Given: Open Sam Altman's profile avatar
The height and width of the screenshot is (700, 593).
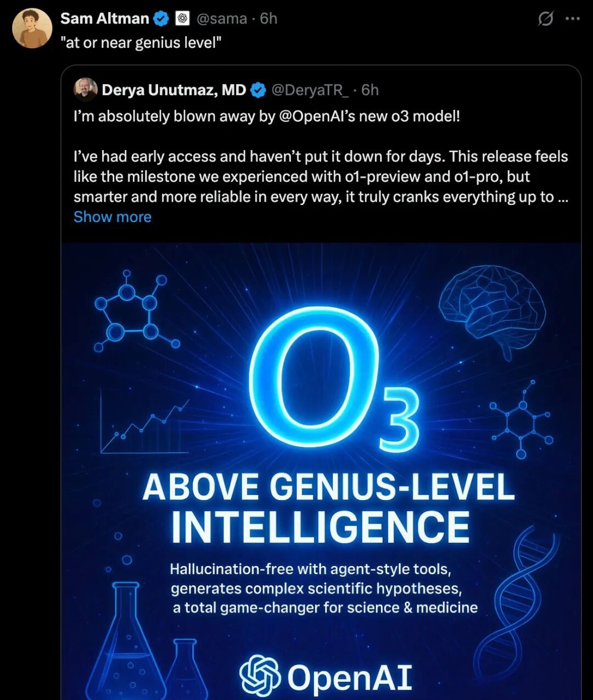Looking at the screenshot, I should tap(32, 28).
